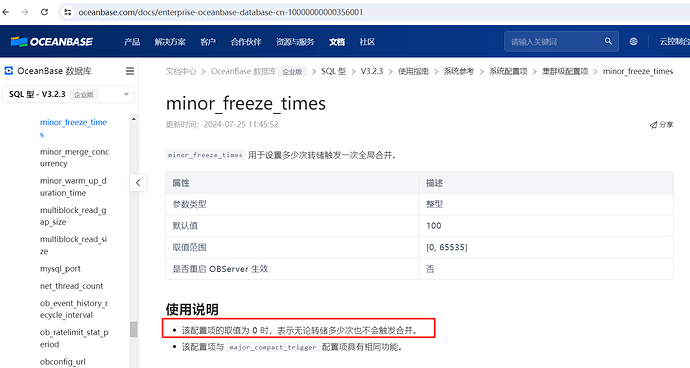Select multiblock_read_gap_size in sidebar
Screen dimensions: 690x368
(73, 216)
